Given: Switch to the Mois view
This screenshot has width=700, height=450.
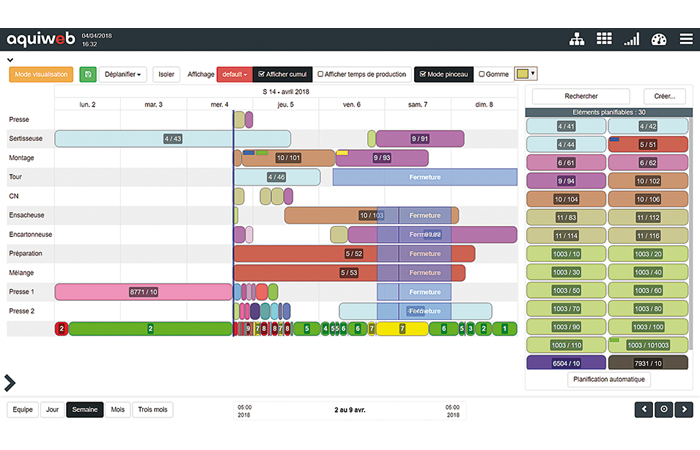Looking at the screenshot, I should [118, 409].
